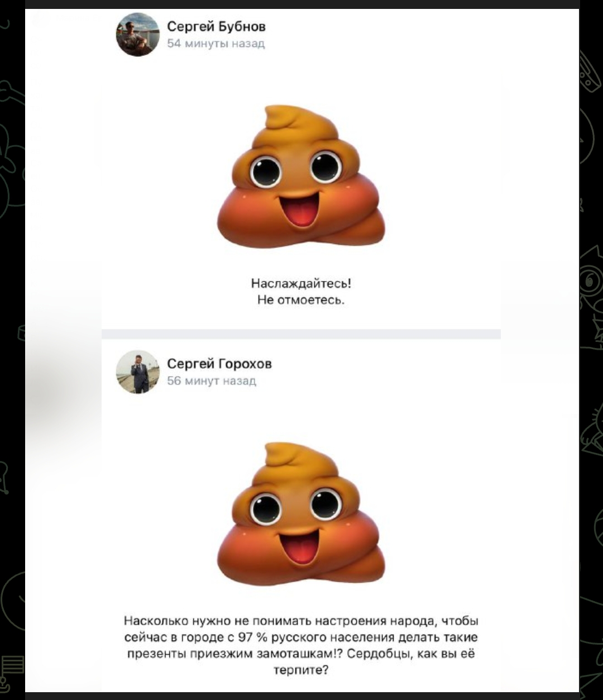The width and height of the screenshot is (603, 700).
Task: Click the 'Не отмоетесь.' text line
Action: [x=301, y=300]
